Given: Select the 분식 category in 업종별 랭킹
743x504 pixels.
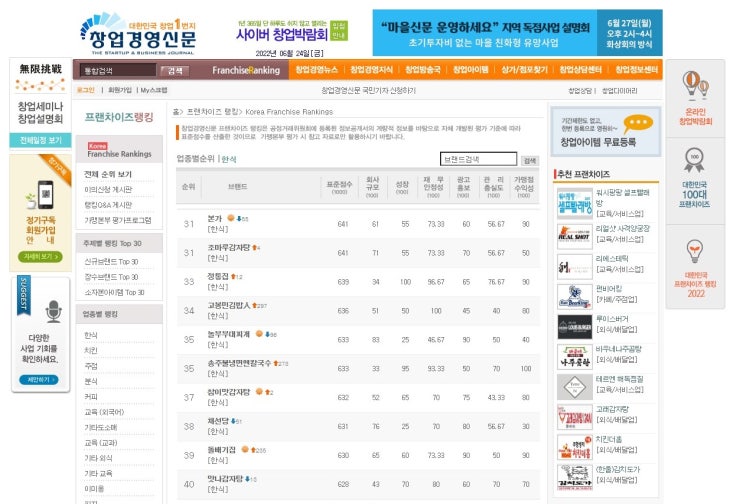Looking at the screenshot, I should 91,381.
